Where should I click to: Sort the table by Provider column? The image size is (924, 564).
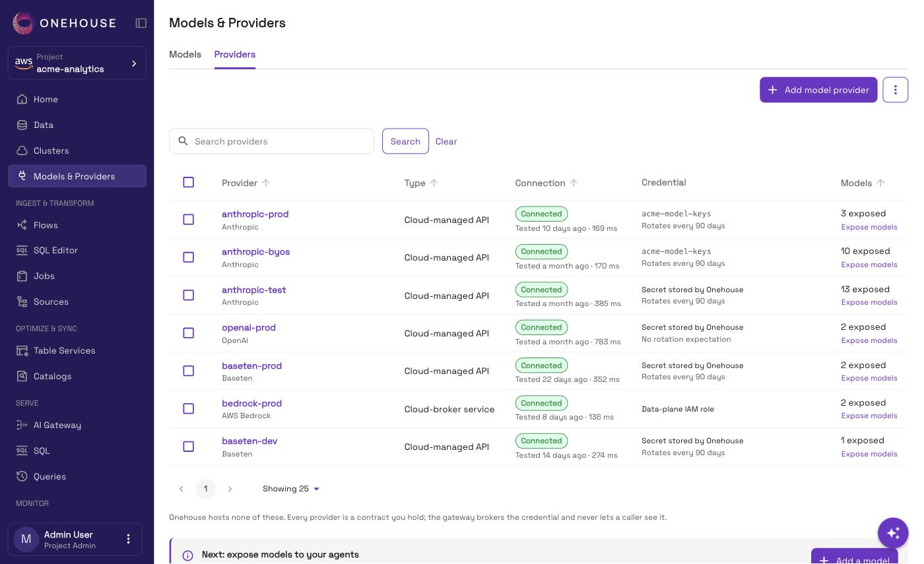246,183
